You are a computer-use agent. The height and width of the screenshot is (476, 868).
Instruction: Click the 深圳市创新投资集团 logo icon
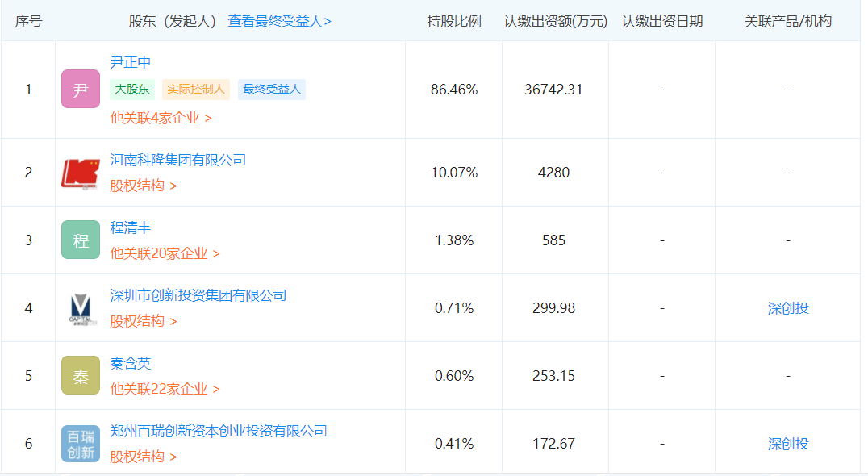[x=81, y=308]
